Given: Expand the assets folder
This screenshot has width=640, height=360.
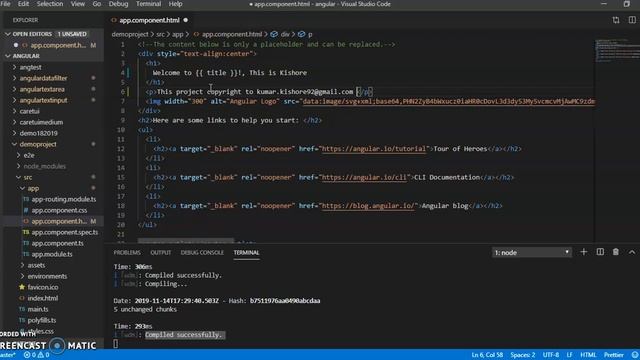Looking at the screenshot, I should pyautogui.click(x=36, y=265).
